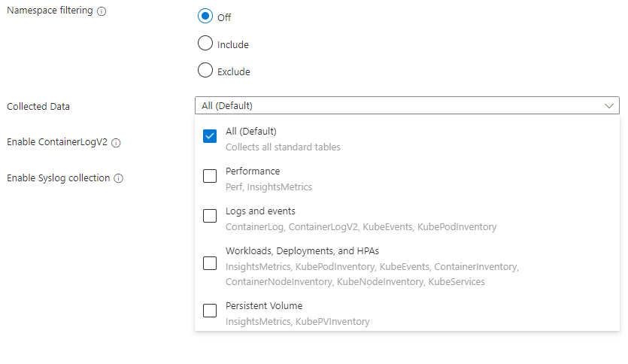Screen dimensions: 628x364
Task: Tick the Persistent Volume checkbox
Action: pyautogui.click(x=210, y=310)
